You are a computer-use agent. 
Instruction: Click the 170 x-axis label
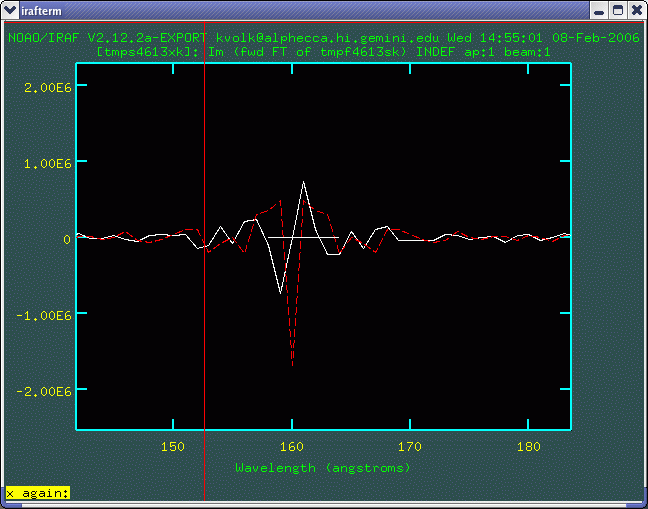(410, 447)
